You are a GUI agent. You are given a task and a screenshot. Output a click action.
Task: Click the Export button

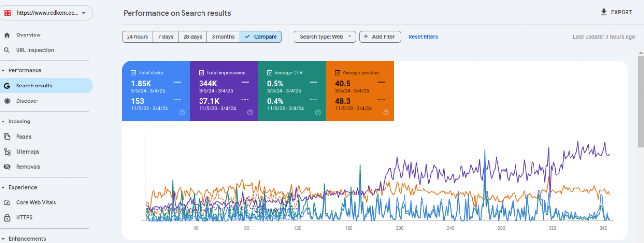coord(616,12)
